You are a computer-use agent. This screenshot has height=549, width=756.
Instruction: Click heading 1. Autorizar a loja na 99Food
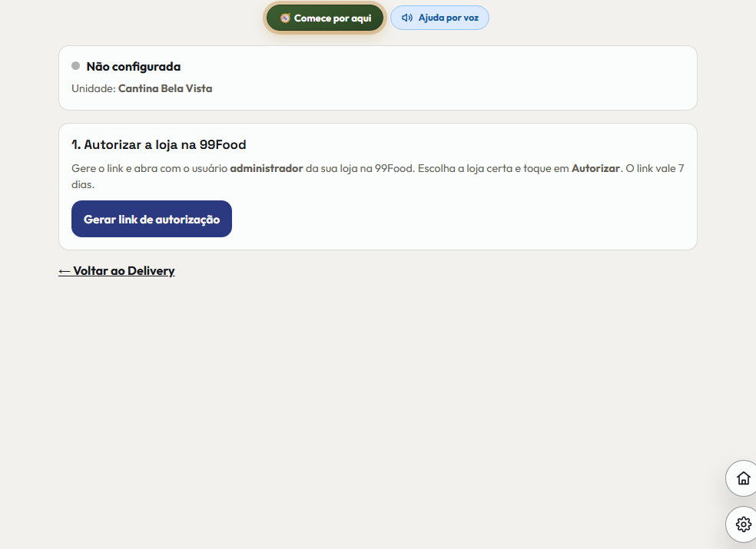point(158,144)
